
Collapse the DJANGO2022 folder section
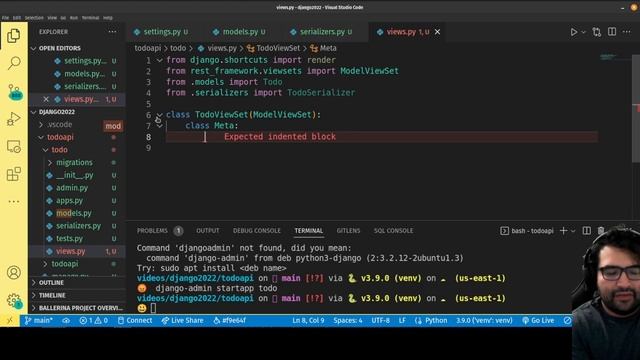pyautogui.click(x=78, y=112)
